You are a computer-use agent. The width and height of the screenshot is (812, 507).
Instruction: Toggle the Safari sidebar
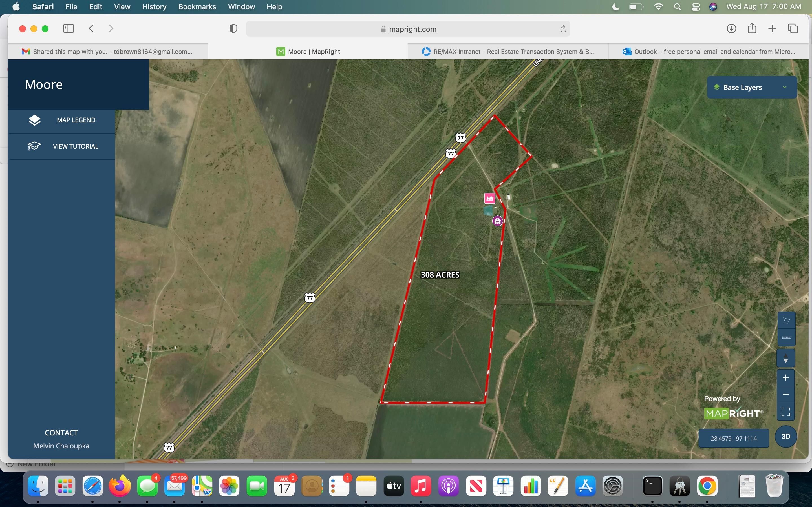pos(68,28)
